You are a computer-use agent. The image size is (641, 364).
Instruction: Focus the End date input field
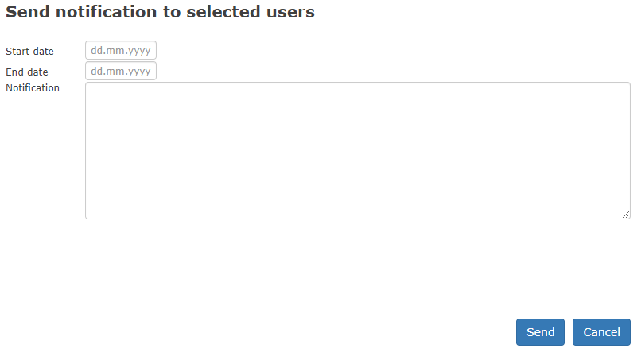tap(121, 71)
